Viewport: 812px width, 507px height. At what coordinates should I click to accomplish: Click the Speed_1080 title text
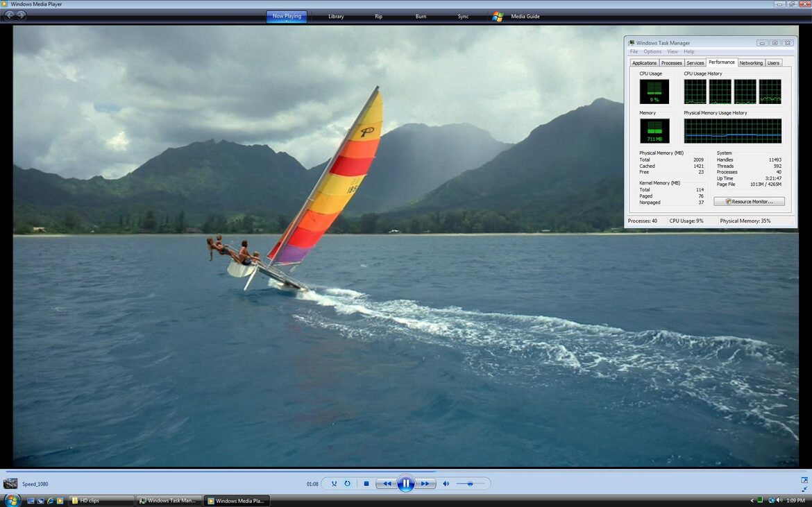[35, 484]
